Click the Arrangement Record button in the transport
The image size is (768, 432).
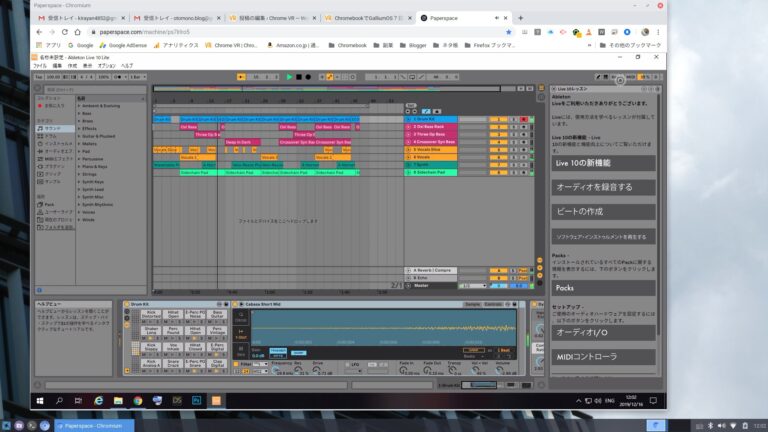click(x=308, y=77)
